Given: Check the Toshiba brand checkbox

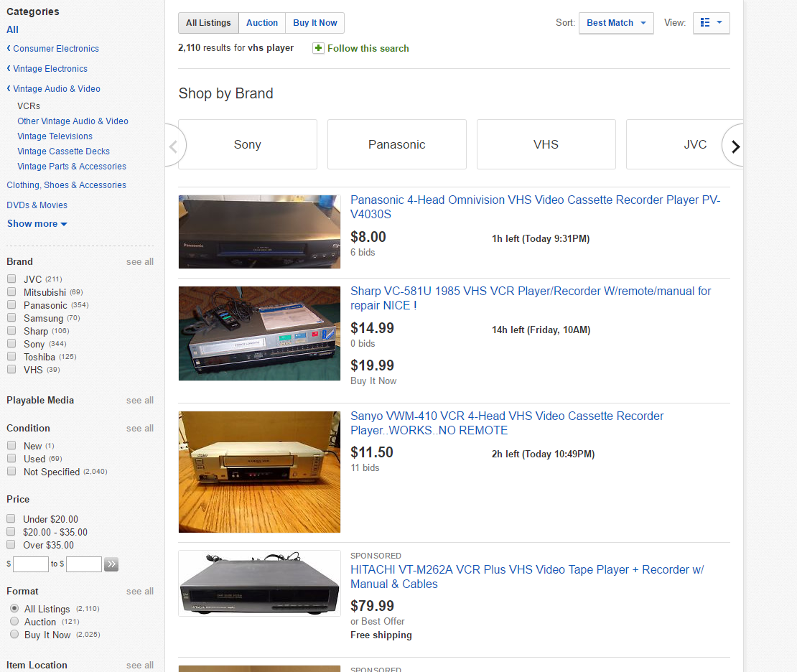Looking at the screenshot, I should click(11, 356).
